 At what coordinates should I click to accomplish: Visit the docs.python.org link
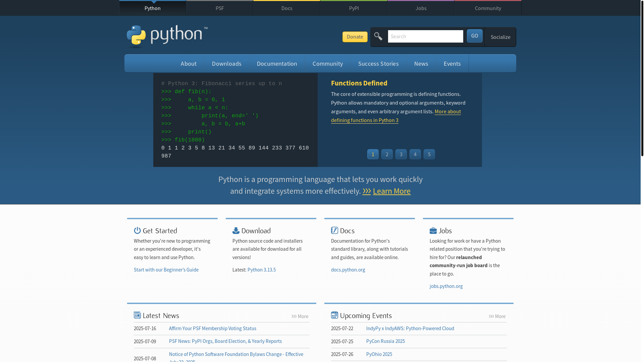[348, 270]
